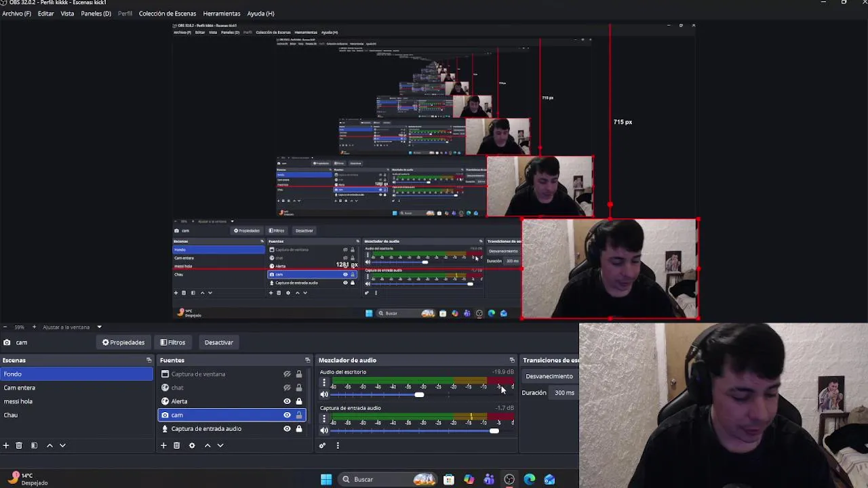Open the Perfil menu
This screenshot has width=868, height=488.
pyautogui.click(x=125, y=14)
